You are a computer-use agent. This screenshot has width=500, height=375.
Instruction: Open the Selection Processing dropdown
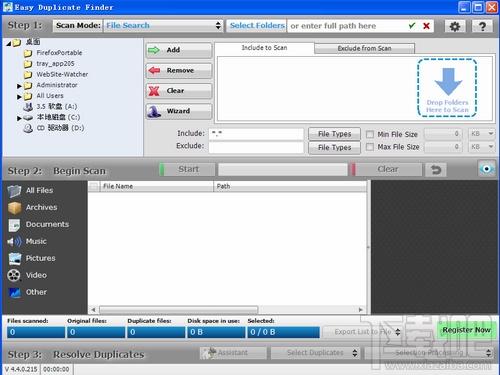[429, 353]
